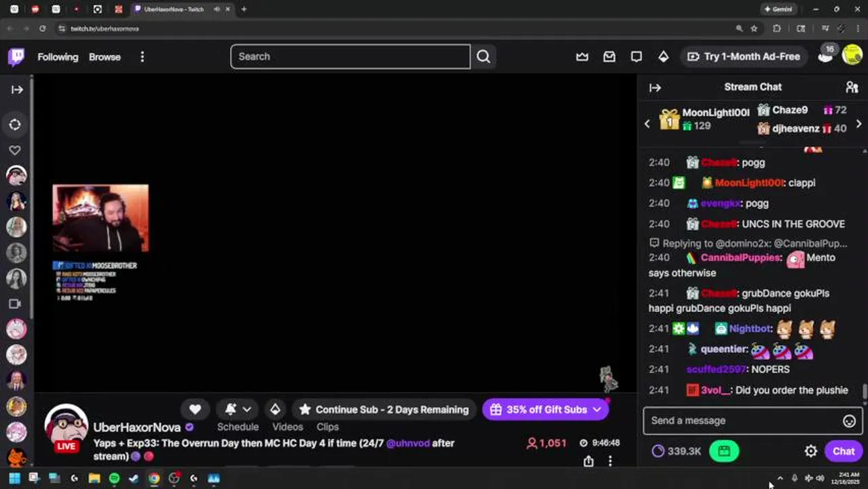Viewport: 868px width, 489px height.
Task: Click the UberHaxorNova live avatar
Action: (x=66, y=427)
